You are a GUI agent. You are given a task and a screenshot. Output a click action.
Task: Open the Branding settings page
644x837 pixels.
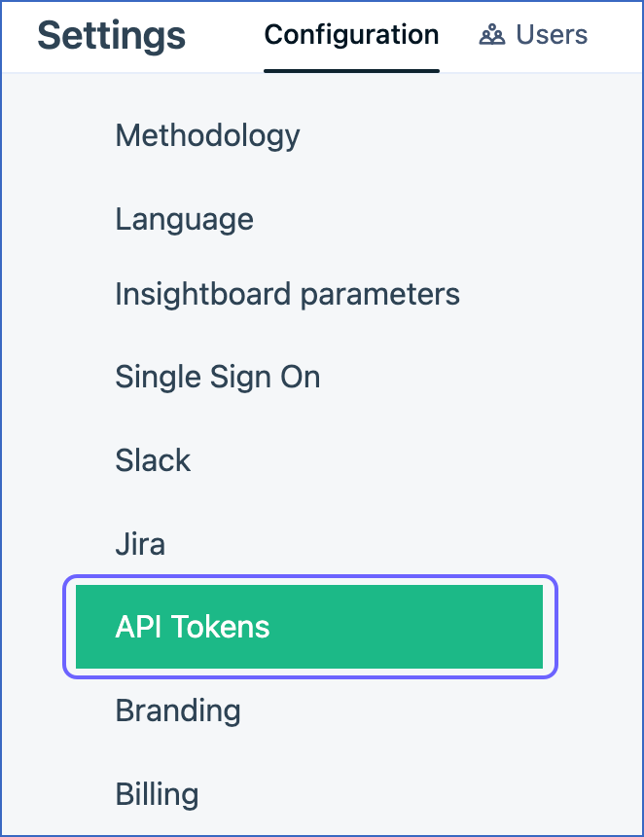[178, 710]
